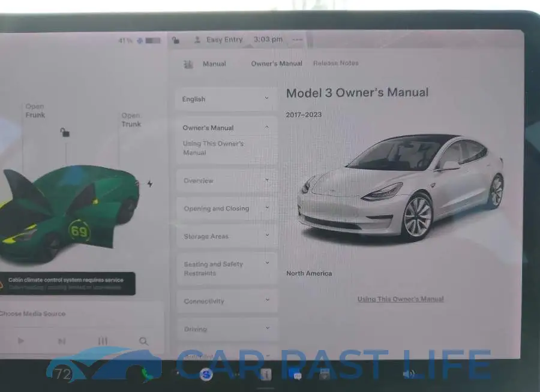Expand the Overview section
Image resolution: width=540 pixels, height=392 pixels.
226,180
